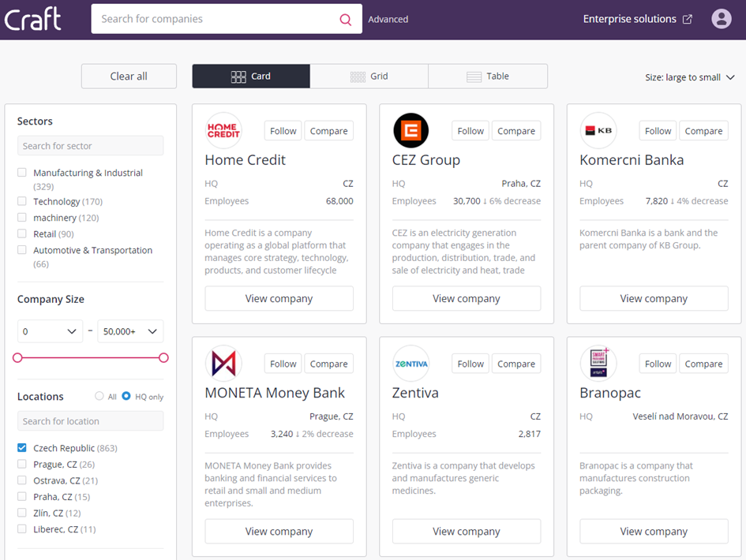Click the search magnifier icon
Image resolution: width=746 pixels, height=560 pixels.
[x=346, y=20]
